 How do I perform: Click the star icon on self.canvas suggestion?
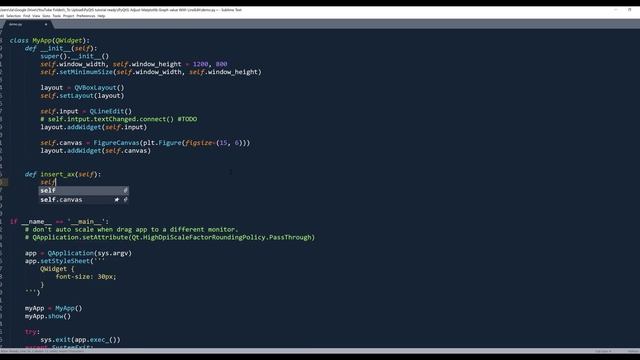click(x=117, y=200)
